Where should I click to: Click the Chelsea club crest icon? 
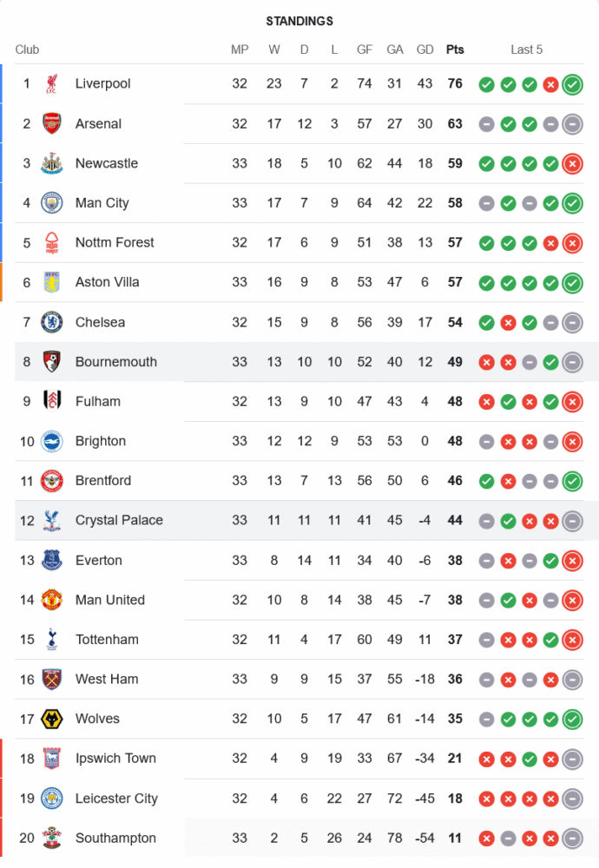coord(52,322)
